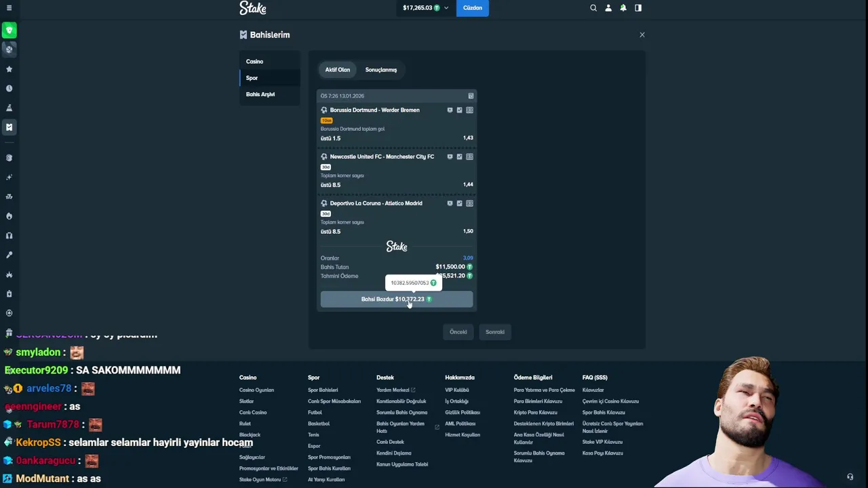Open Stake VIP Kılavuzu footer link
Viewport: 868px width, 488px height.
tap(602, 442)
